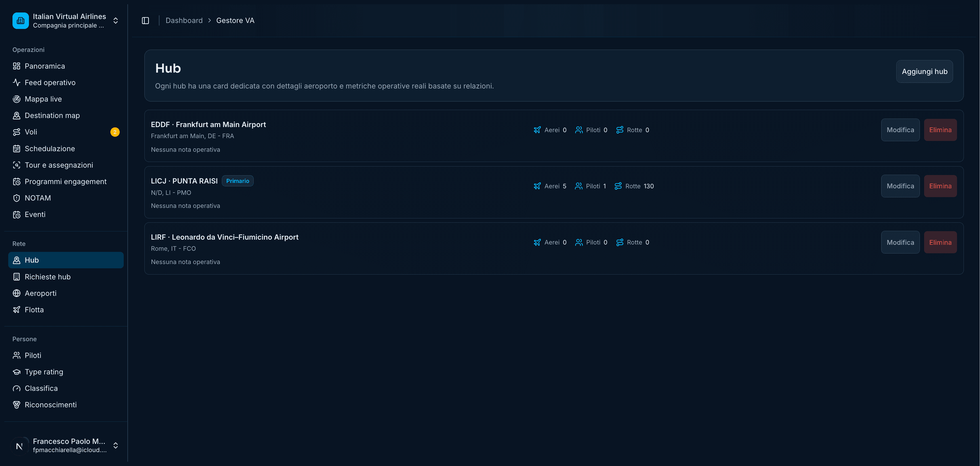Open Schedulazione menu item

point(66,149)
